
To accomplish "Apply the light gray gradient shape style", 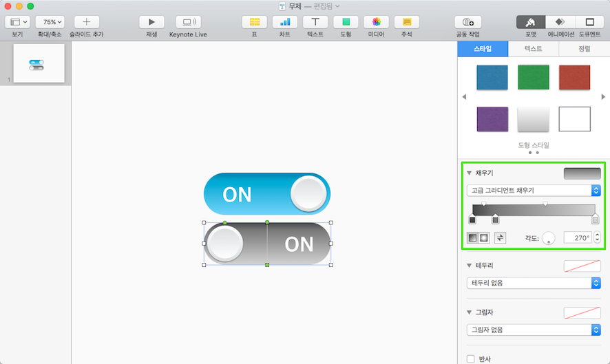I will [534, 119].
